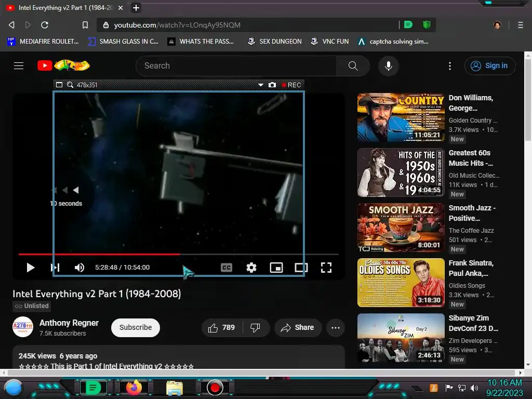The image size is (532, 399).
Task: Enter full screen mode
Action: (x=326, y=268)
